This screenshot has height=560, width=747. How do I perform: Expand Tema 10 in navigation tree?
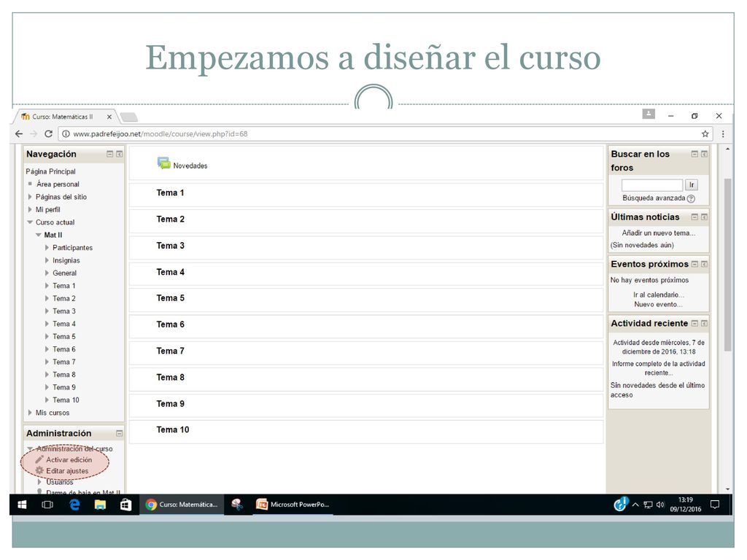(x=47, y=400)
